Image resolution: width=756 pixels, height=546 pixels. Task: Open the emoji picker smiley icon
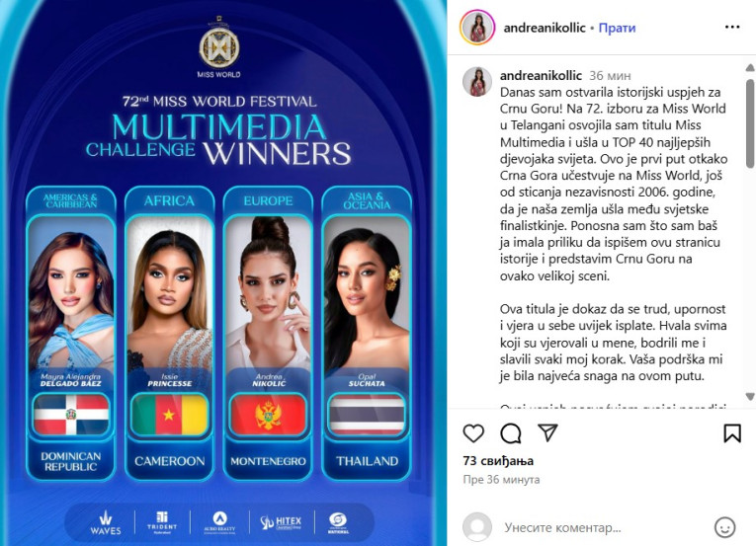click(x=724, y=527)
